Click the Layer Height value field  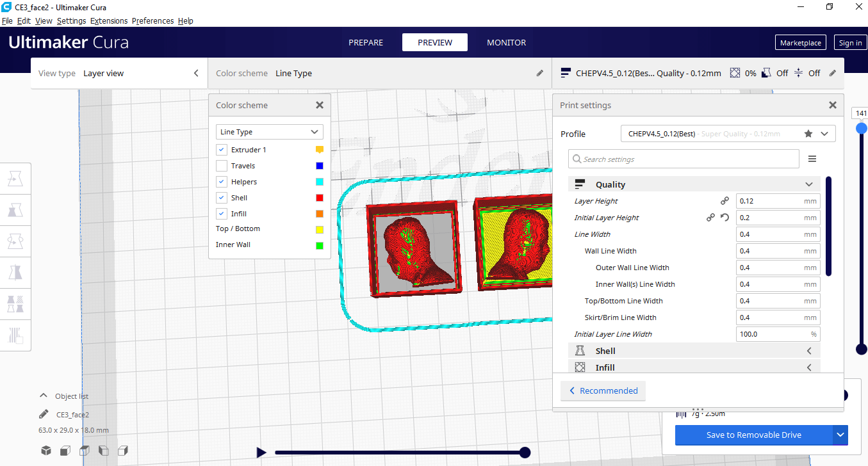coord(778,201)
